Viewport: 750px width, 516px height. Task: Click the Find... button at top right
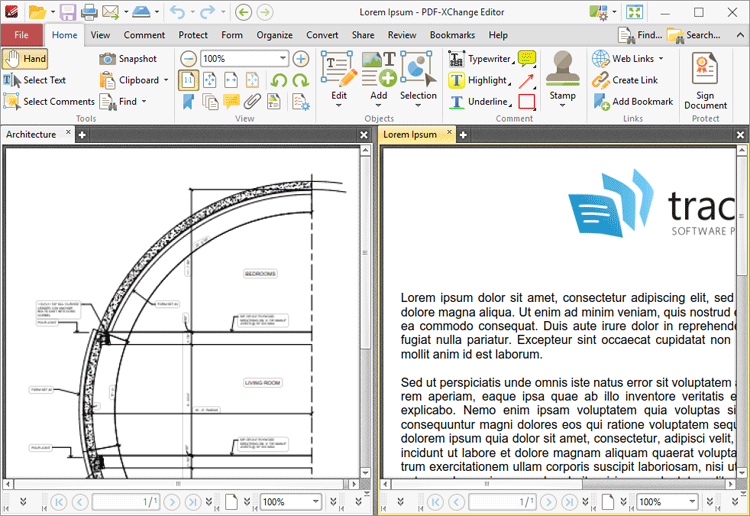point(639,35)
